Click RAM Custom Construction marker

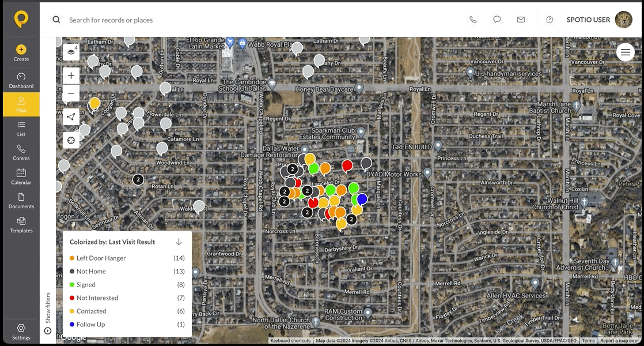click(368, 313)
